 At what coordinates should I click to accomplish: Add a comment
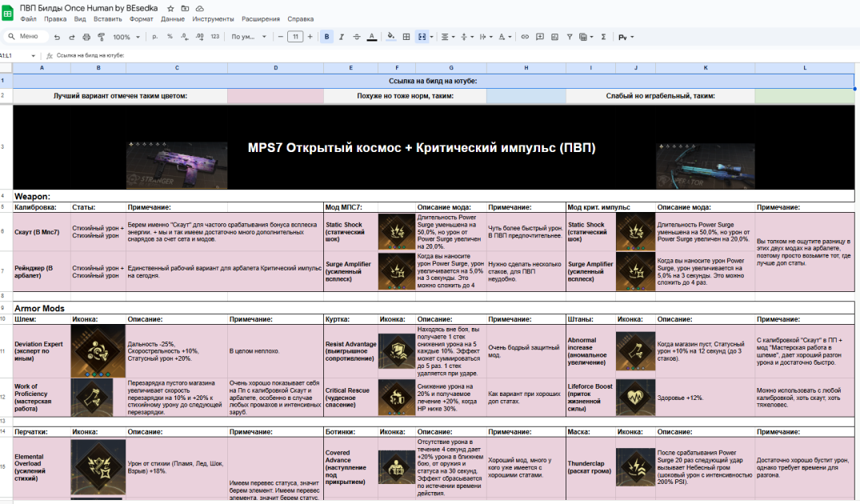click(540, 37)
